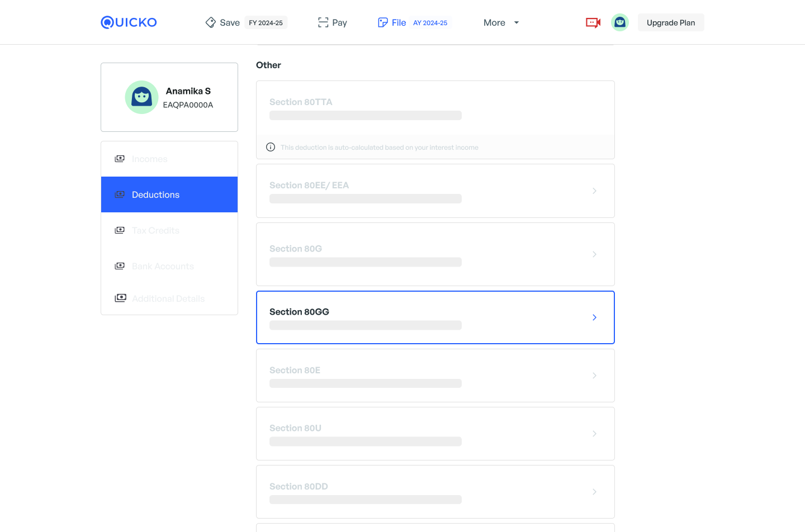Expand the More dropdown menu

501,22
